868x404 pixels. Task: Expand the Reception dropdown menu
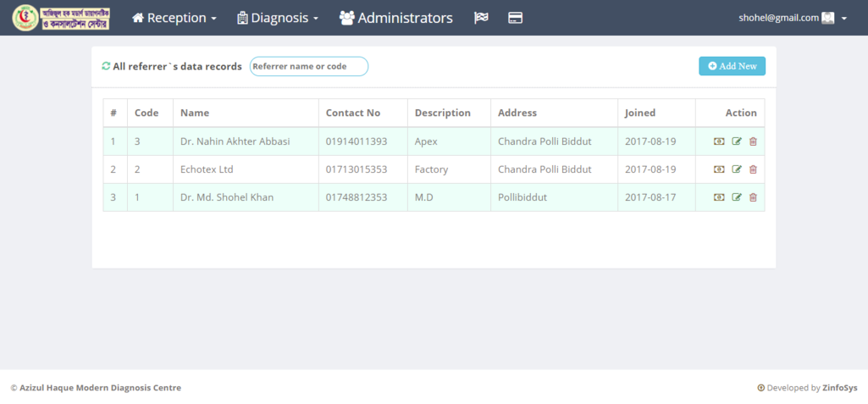click(174, 18)
